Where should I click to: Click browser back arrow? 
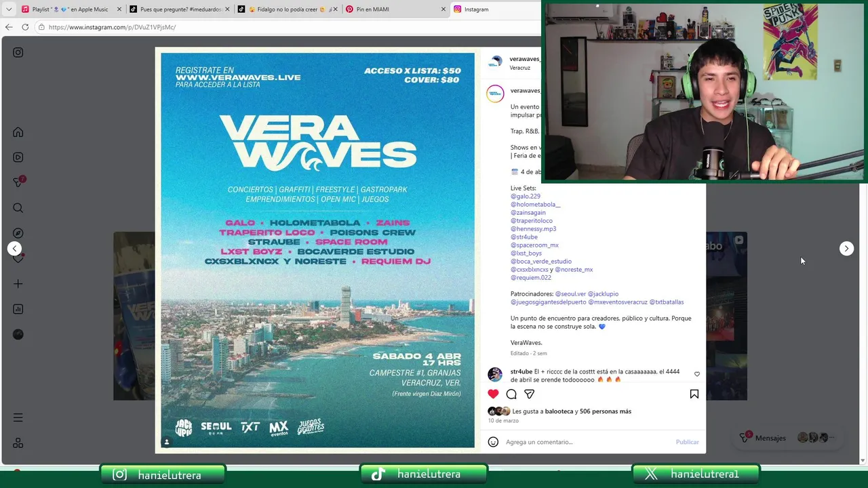point(9,27)
